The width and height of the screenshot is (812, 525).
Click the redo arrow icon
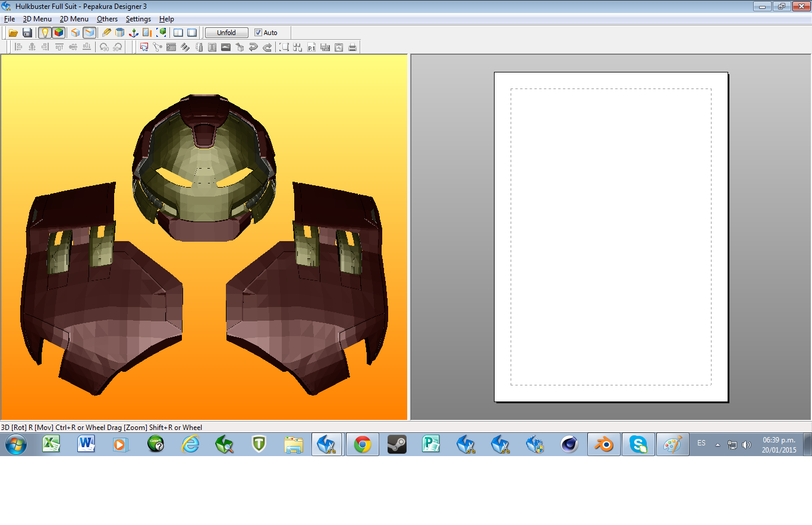point(267,47)
